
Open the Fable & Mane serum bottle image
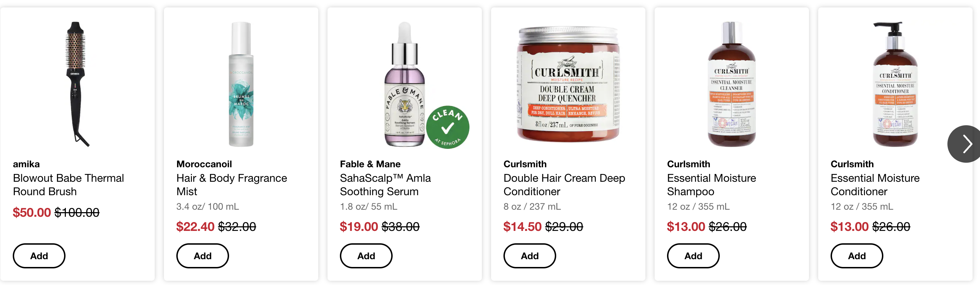point(404,84)
